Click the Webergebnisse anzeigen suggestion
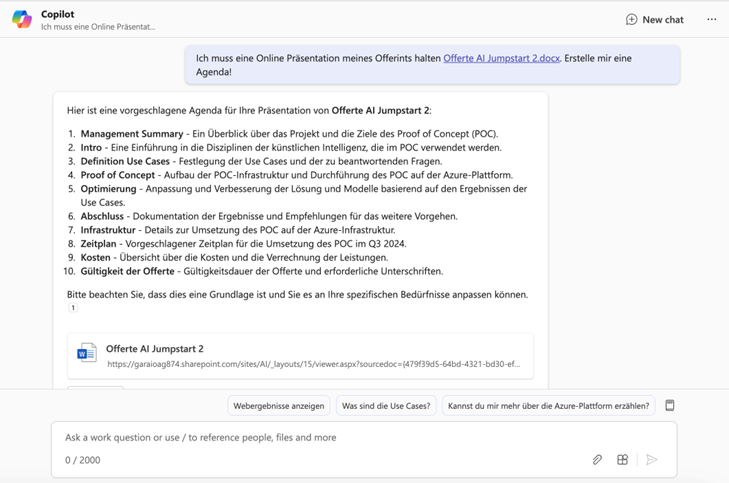This screenshot has height=483, width=729. tap(279, 406)
